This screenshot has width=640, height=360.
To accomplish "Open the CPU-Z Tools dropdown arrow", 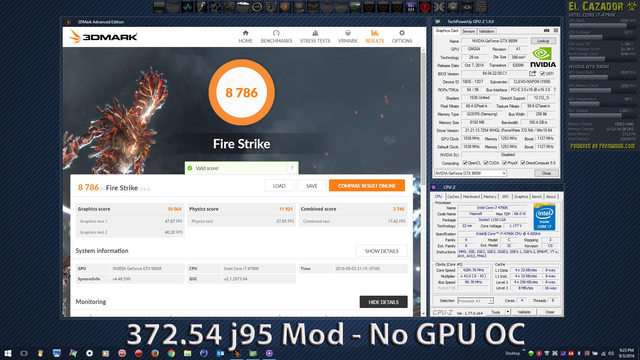I will point(508,312).
